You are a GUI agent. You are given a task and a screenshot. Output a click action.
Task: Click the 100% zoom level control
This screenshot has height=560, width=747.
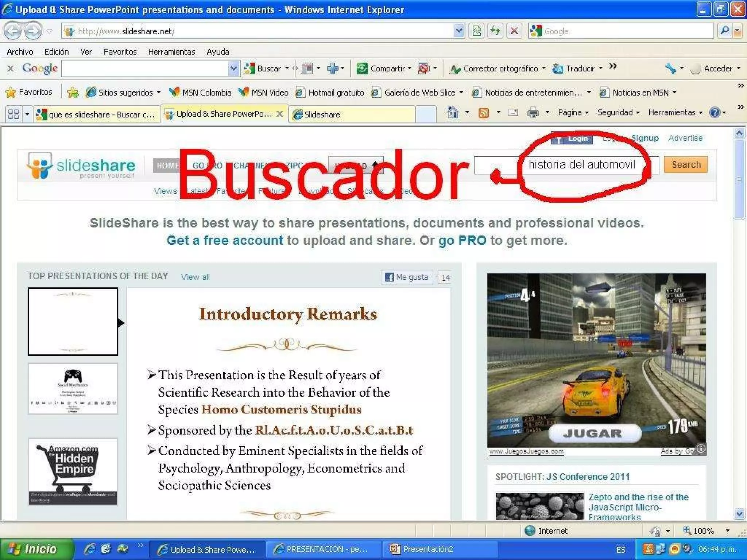coord(703,531)
